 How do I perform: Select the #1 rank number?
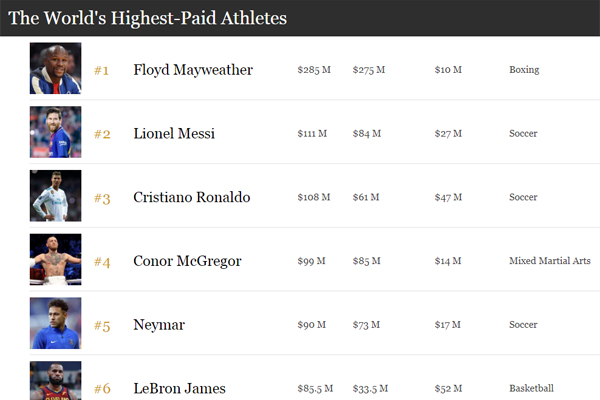pyautogui.click(x=101, y=70)
